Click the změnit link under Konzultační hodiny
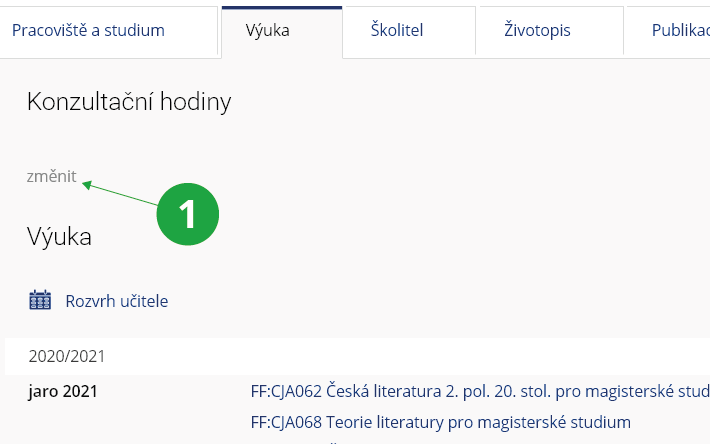The width and height of the screenshot is (710, 444). (52, 177)
